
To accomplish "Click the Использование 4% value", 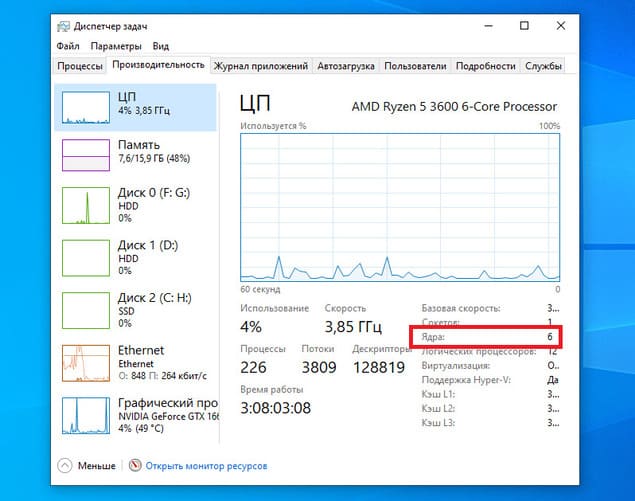I will (251, 327).
